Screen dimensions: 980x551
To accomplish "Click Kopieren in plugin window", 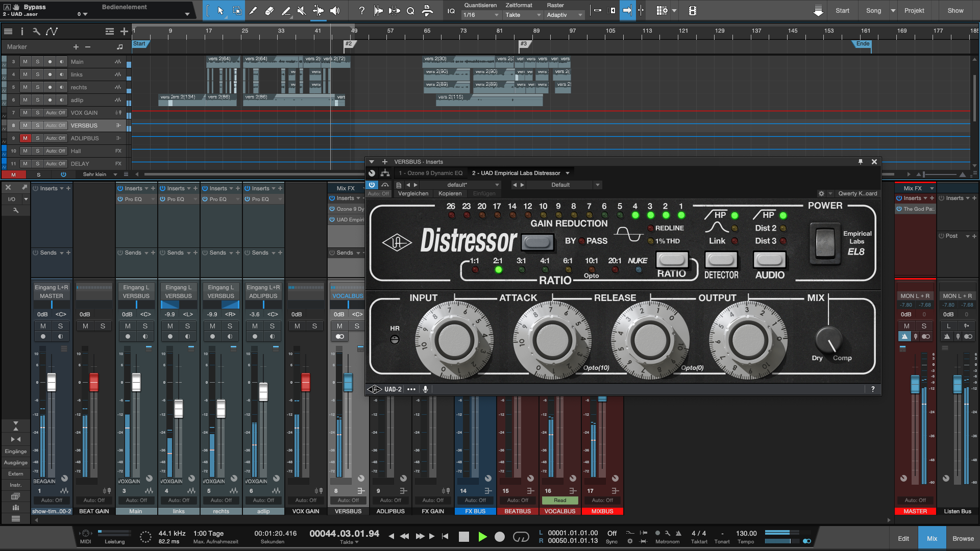I will [x=450, y=194].
